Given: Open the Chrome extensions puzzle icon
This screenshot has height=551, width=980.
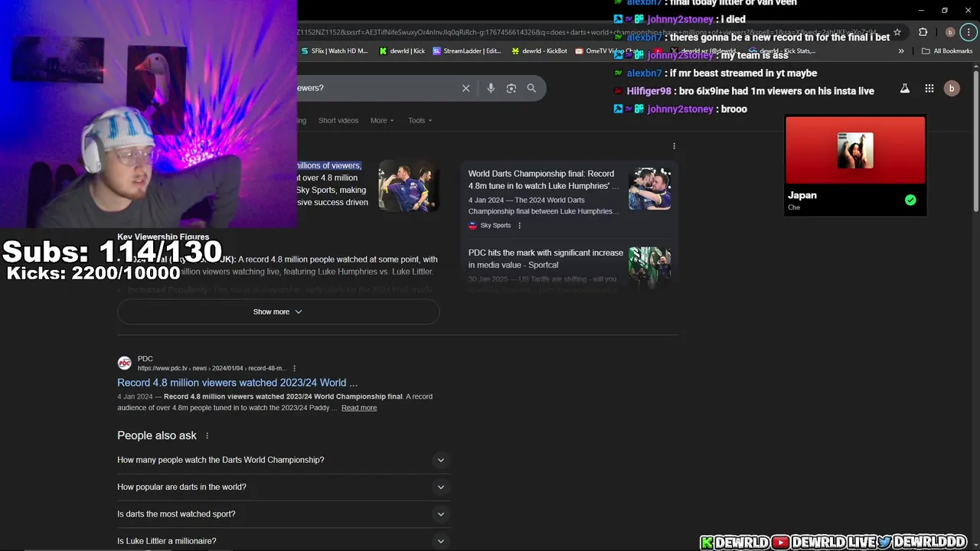Looking at the screenshot, I should [923, 32].
